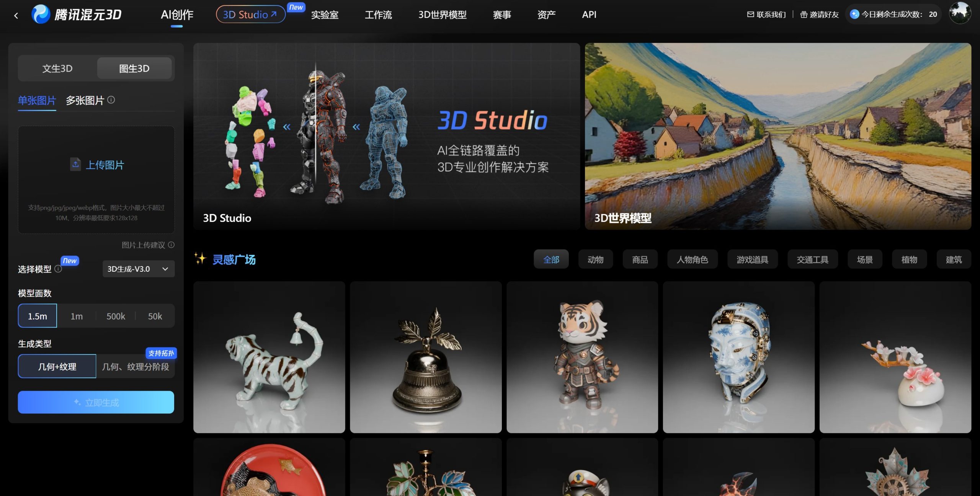Image resolution: width=980 pixels, height=496 pixels.
Task: Click the info icon beside 多张图片
Action: point(111,100)
